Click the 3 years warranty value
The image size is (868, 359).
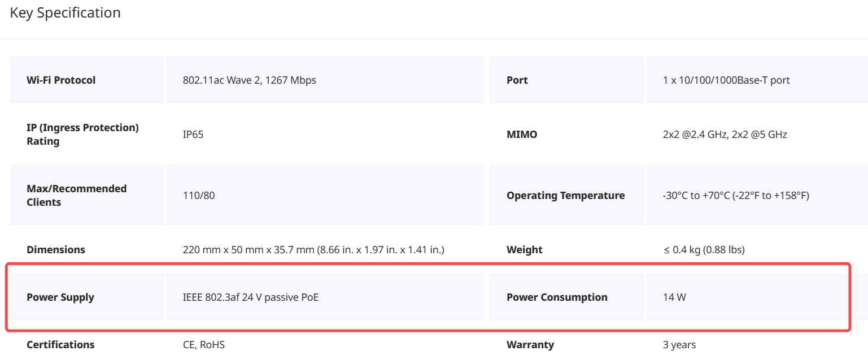[x=679, y=345]
